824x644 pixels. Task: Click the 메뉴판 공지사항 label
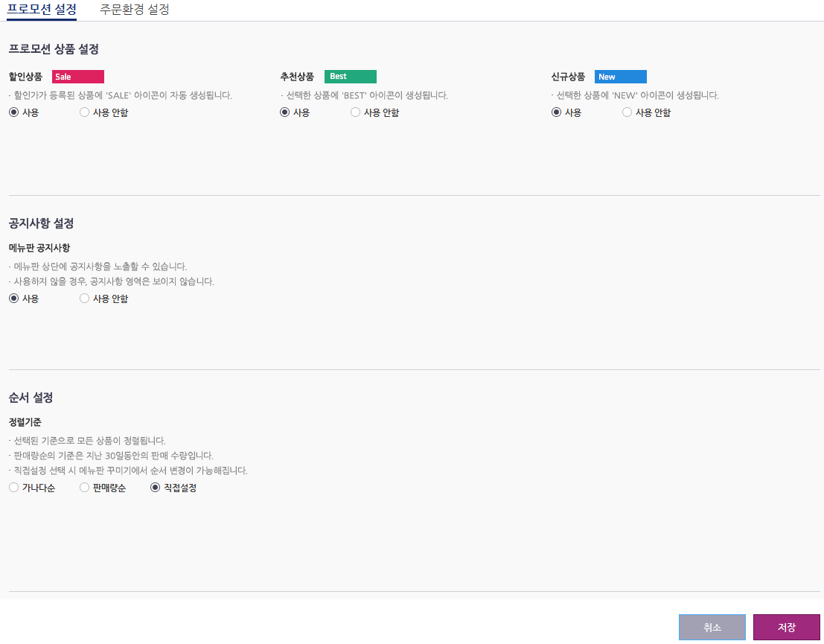(39, 248)
